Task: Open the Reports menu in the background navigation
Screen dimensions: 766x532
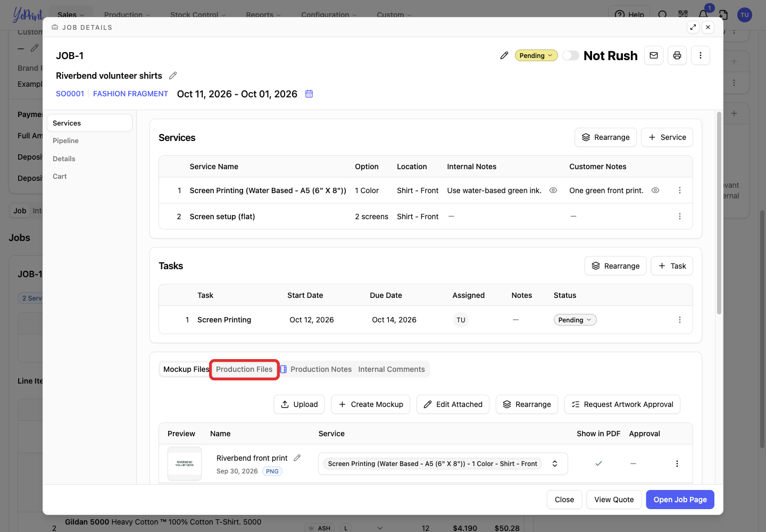Action: pyautogui.click(x=263, y=14)
